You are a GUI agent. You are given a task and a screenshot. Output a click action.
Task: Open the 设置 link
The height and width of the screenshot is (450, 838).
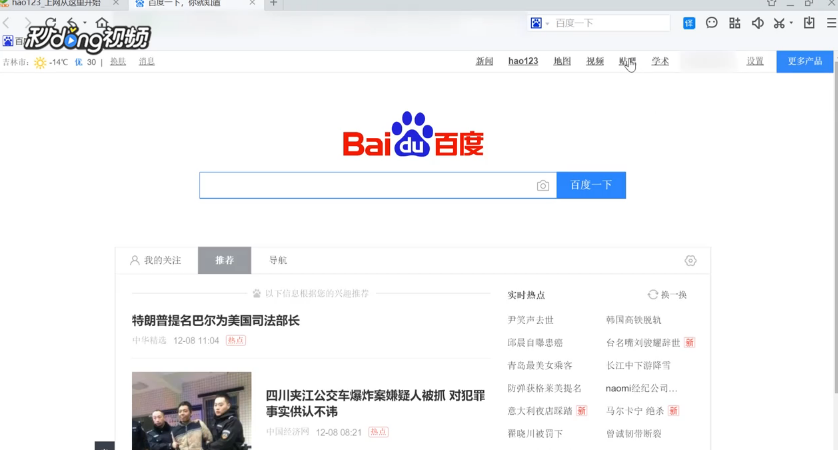tap(755, 61)
